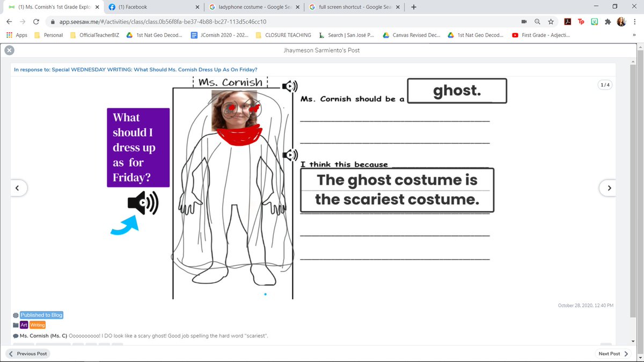Click the globe icon beside Published to Blog
The width and height of the screenshot is (644, 362).
point(16,315)
